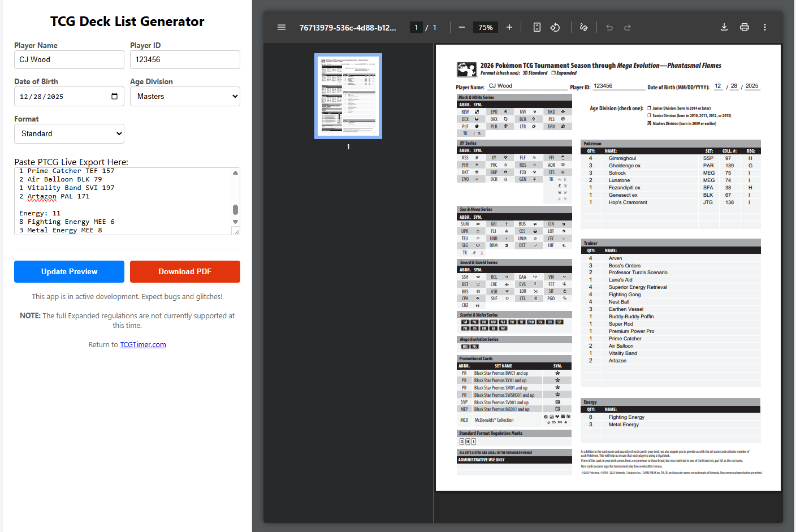The height and width of the screenshot is (532, 796).
Task: Download the PDF from viewer toolbar
Action: pos(724,27)
